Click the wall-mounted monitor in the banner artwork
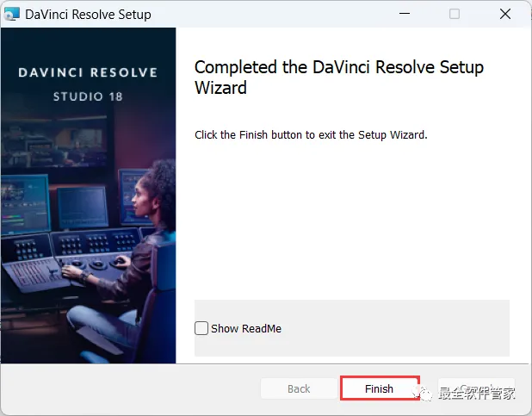This screenshot has height=416, width=532. coord(54,142)
